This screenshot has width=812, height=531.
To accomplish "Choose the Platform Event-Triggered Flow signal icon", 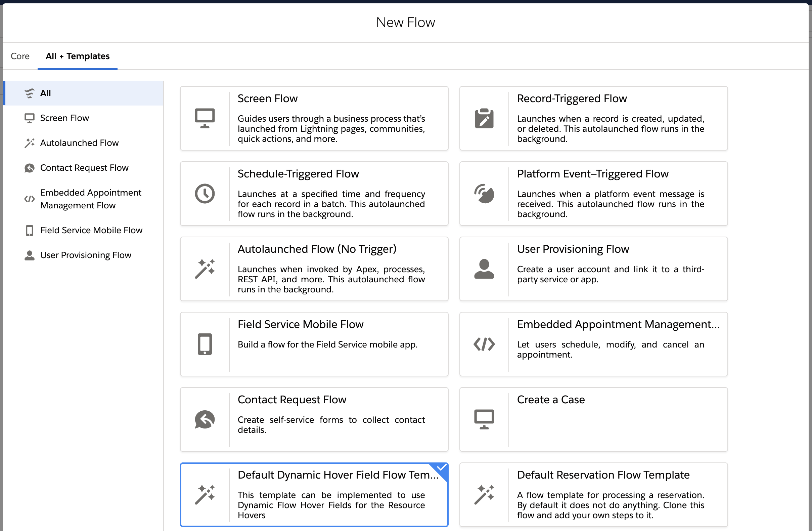I will point(484,194).
